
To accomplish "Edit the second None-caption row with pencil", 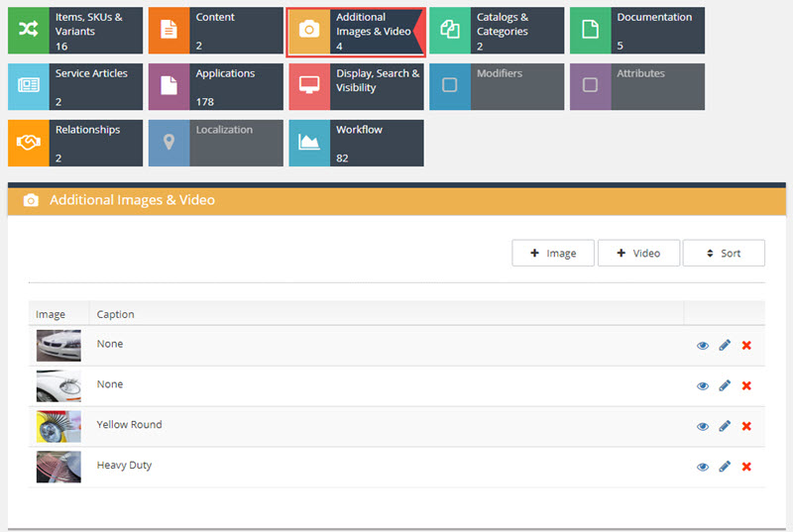I will click(x=725, y=385).
